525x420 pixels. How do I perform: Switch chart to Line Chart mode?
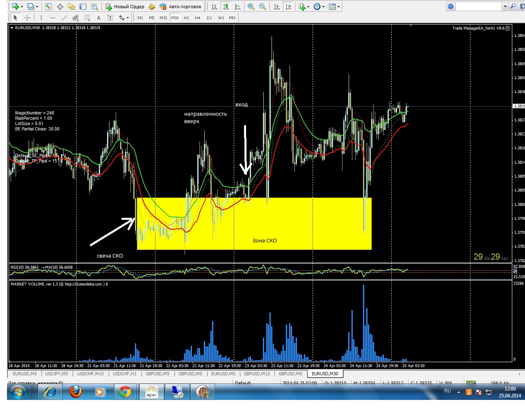point(237,7)
